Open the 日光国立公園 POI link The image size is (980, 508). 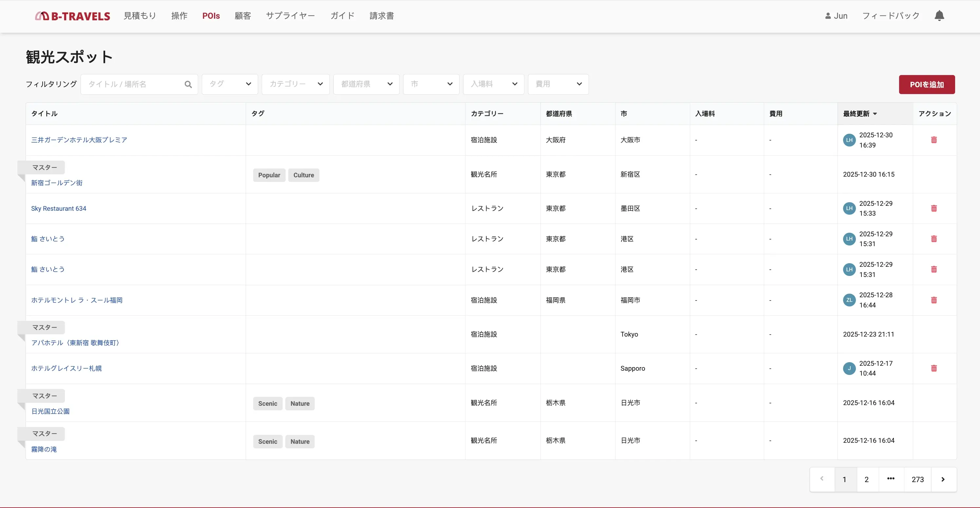(x=50, y=411)
